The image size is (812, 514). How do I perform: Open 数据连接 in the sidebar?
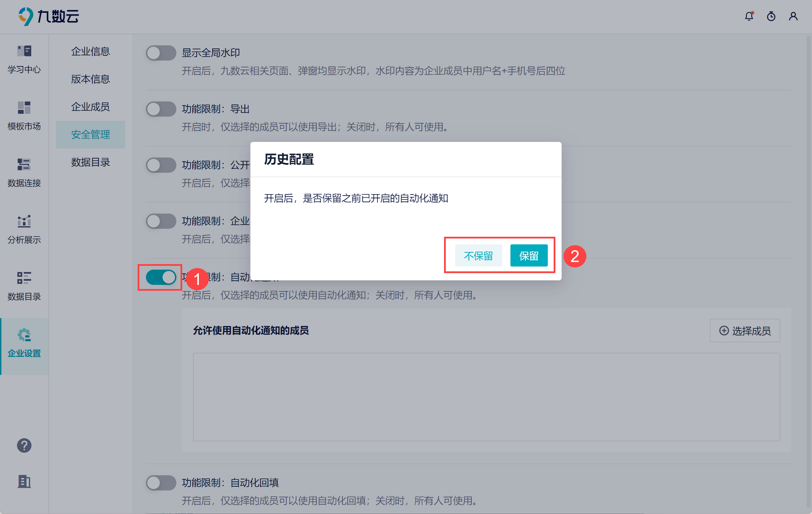click(x=24, y=173)
